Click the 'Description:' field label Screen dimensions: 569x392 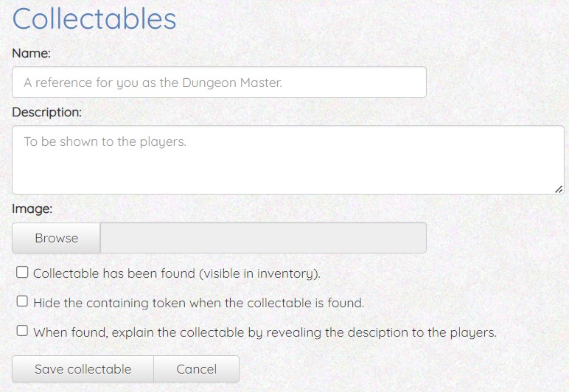click(46, 112)
